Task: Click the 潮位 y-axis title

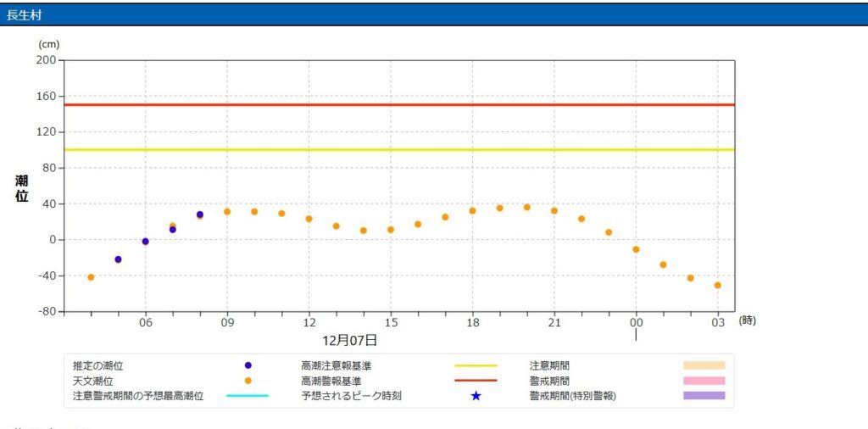Action: [21, 188]
